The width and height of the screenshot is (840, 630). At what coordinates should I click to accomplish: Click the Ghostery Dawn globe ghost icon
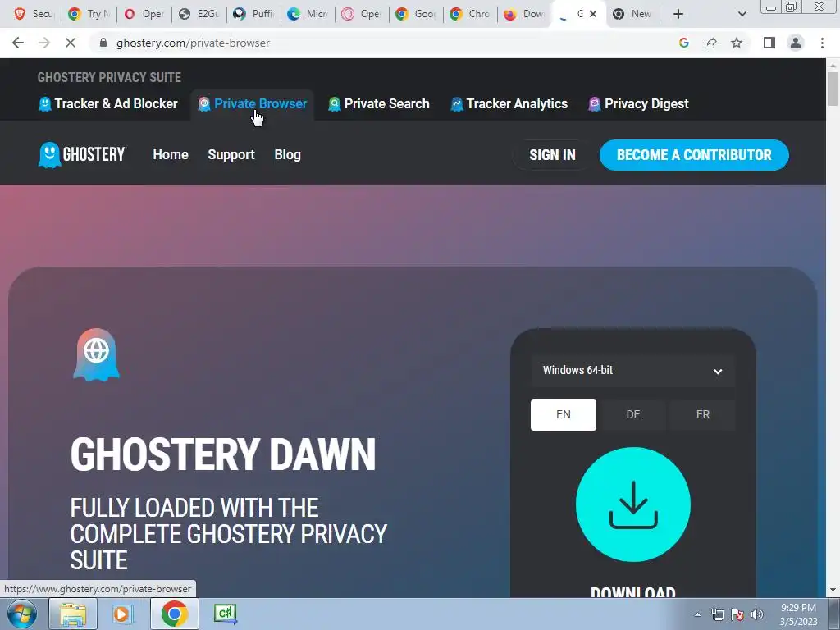pyautogui.click(x=97, y=354)
